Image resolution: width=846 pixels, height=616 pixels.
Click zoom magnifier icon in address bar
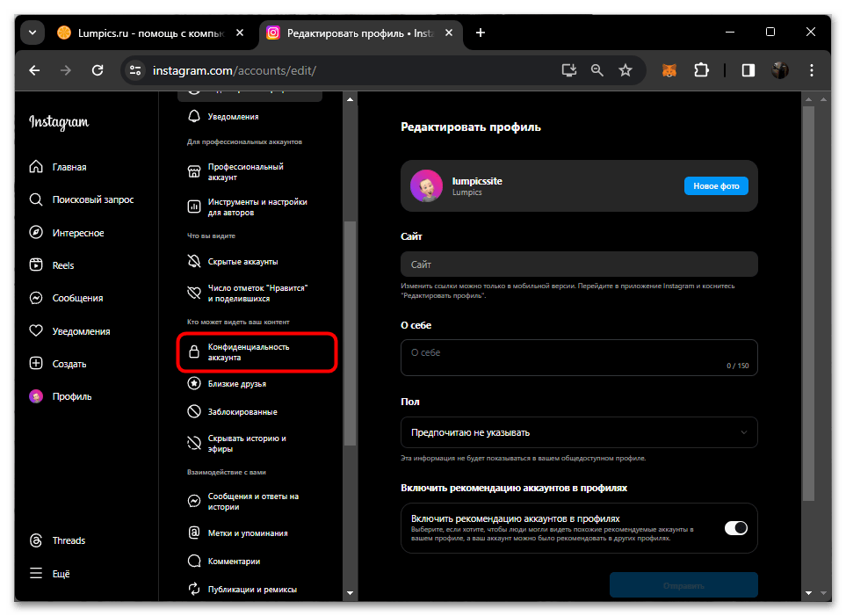tap(597, 70)
